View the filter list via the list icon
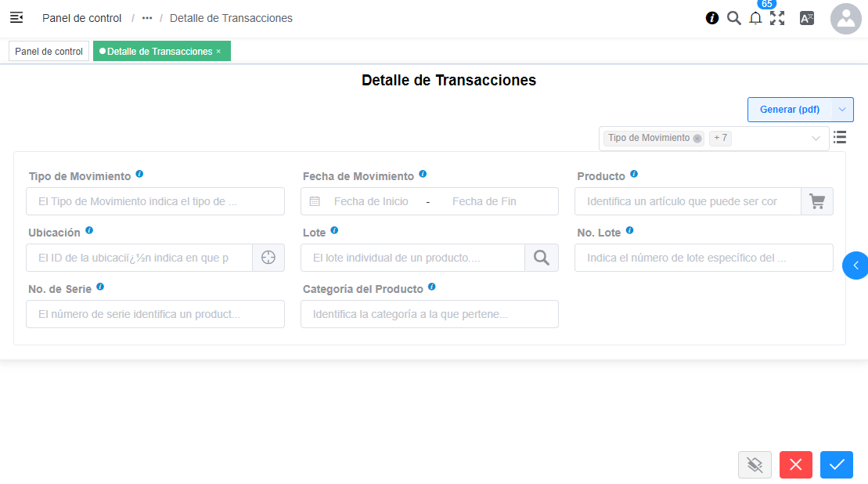Viewport: 868px width, 484px height. [x=840, y=137]
